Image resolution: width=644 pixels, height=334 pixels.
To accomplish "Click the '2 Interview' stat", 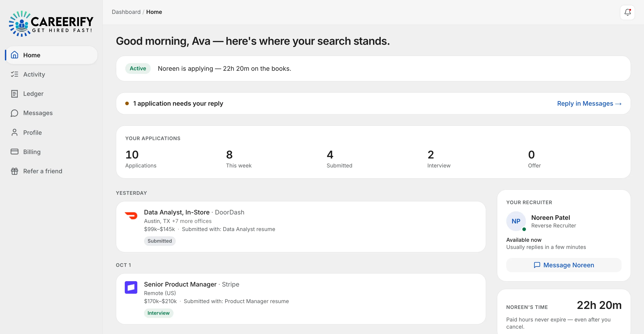I will pyautogui.click(x=439, y=159).
